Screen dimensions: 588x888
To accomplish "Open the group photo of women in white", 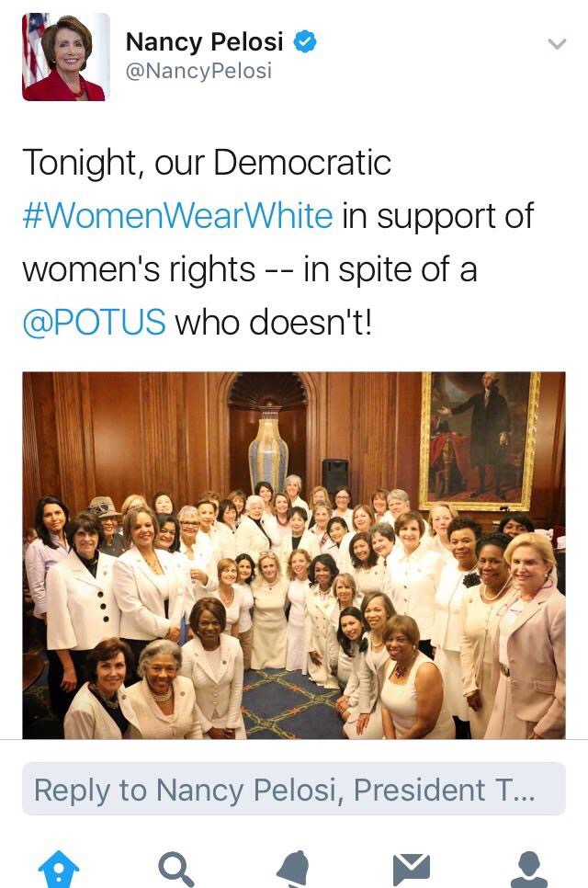I will (x=294, y=555).
